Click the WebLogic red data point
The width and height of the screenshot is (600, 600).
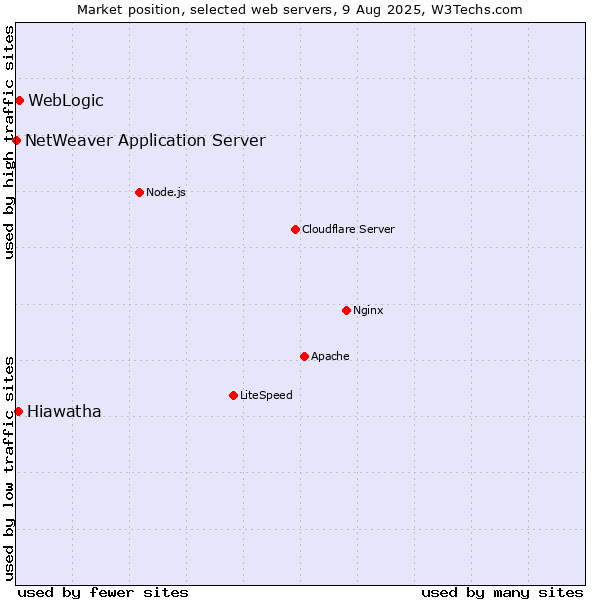click(x=20, y=101)
